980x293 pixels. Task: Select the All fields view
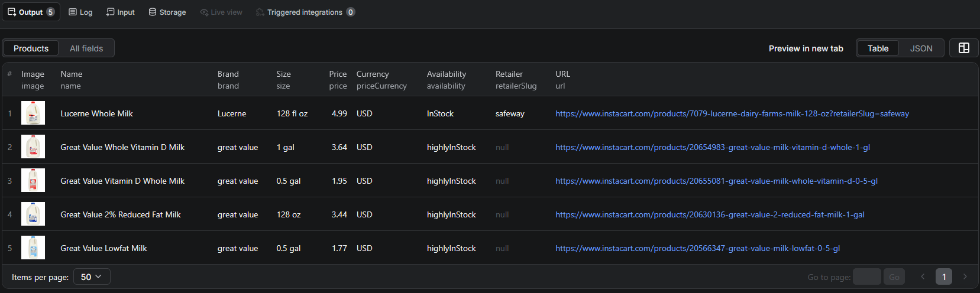pyautogui.click(x=86, y=48)
